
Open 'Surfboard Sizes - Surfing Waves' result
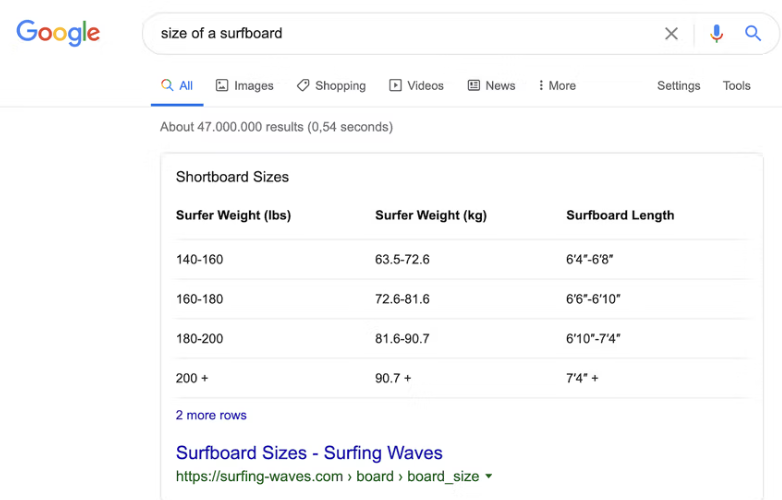pos(309,453)
